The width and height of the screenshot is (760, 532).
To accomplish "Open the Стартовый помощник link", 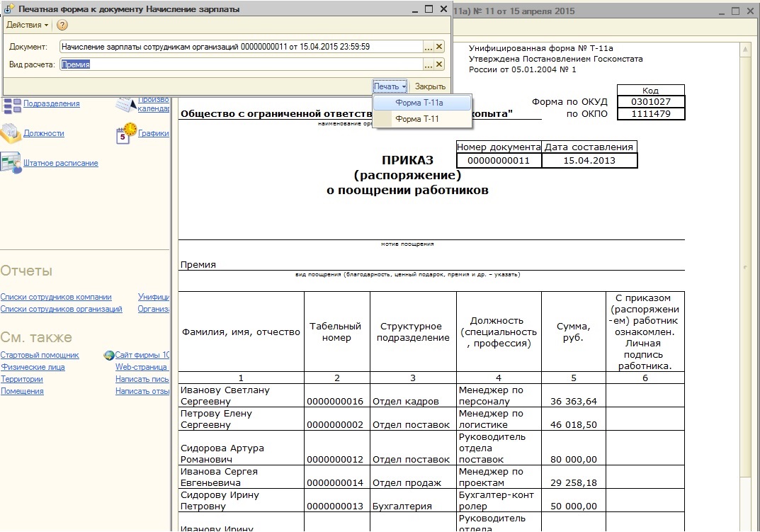I will (40, 355).
